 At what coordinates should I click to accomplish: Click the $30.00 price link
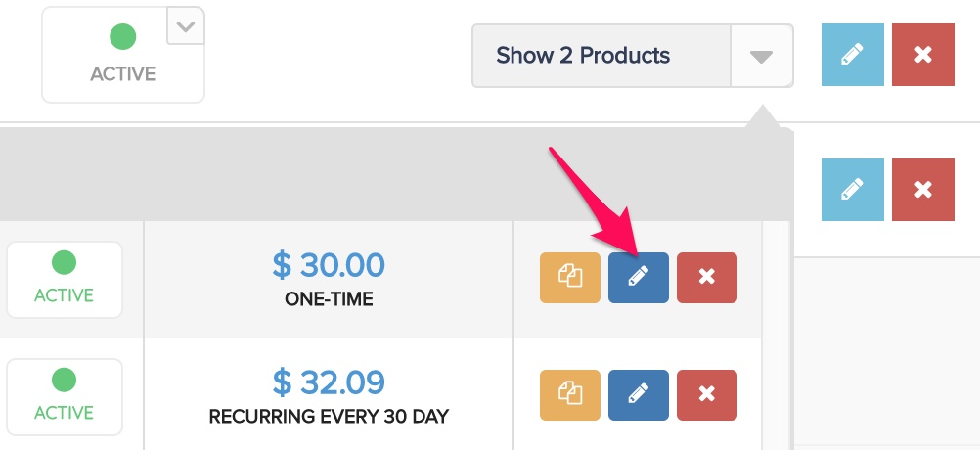click(329, 265)
